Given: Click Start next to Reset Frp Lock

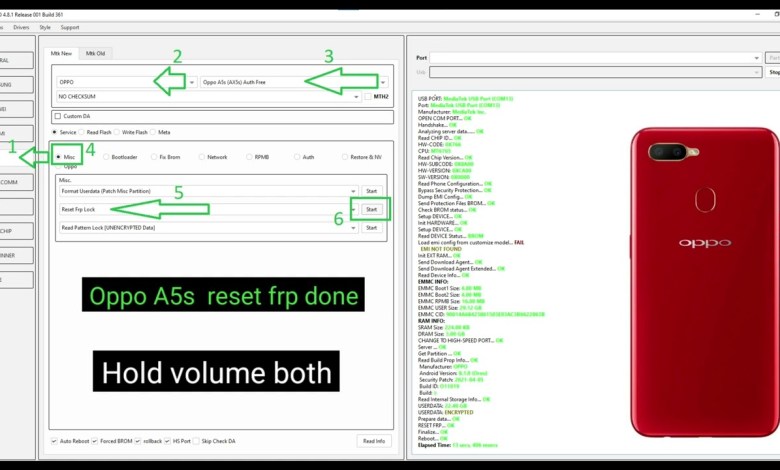Looking at the screenshot, I should (x=371, y=209).
